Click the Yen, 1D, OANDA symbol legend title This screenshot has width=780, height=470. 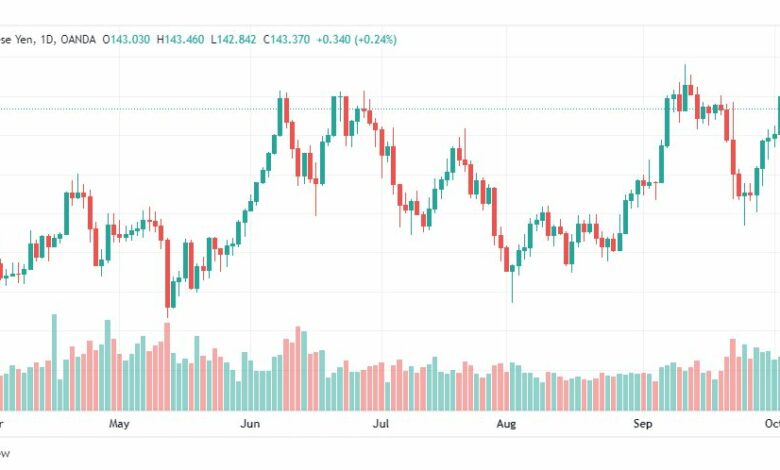pos(47,39)
